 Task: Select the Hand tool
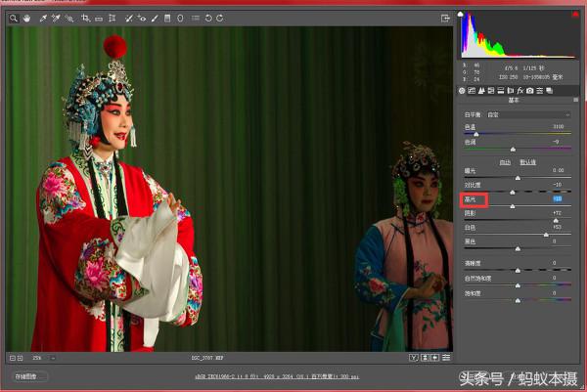27,18
